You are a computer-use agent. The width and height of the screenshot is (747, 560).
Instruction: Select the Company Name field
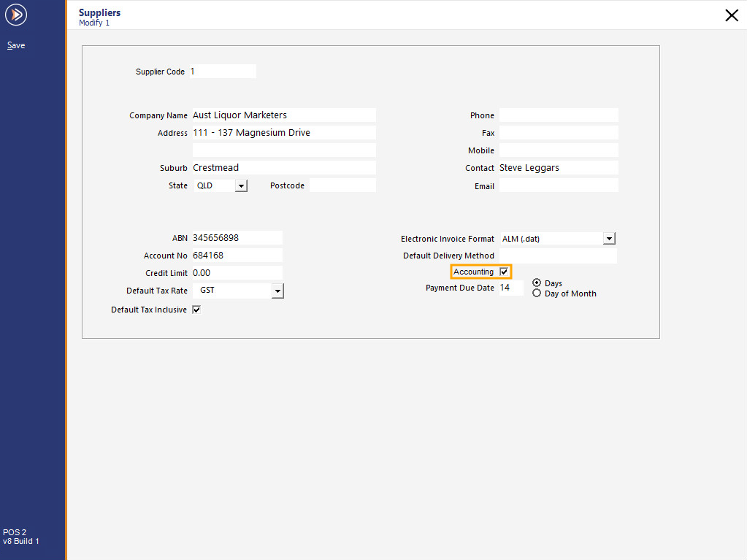click(283, 115)
